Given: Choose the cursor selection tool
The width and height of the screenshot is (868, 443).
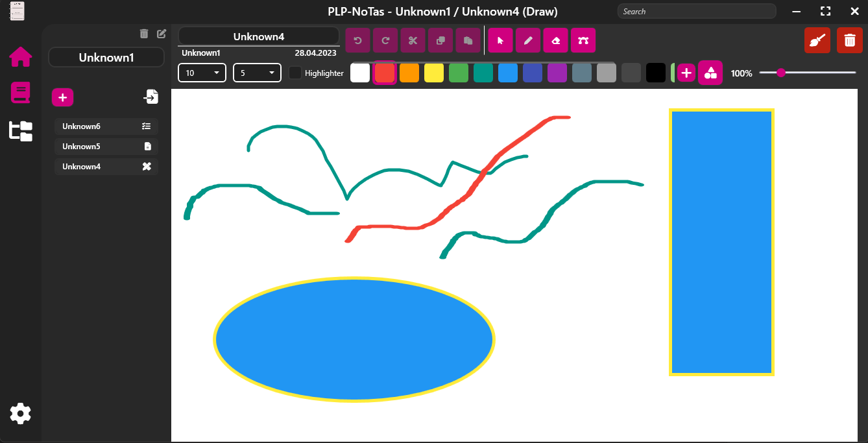Looking at the screenshot, I should [500, 40].
